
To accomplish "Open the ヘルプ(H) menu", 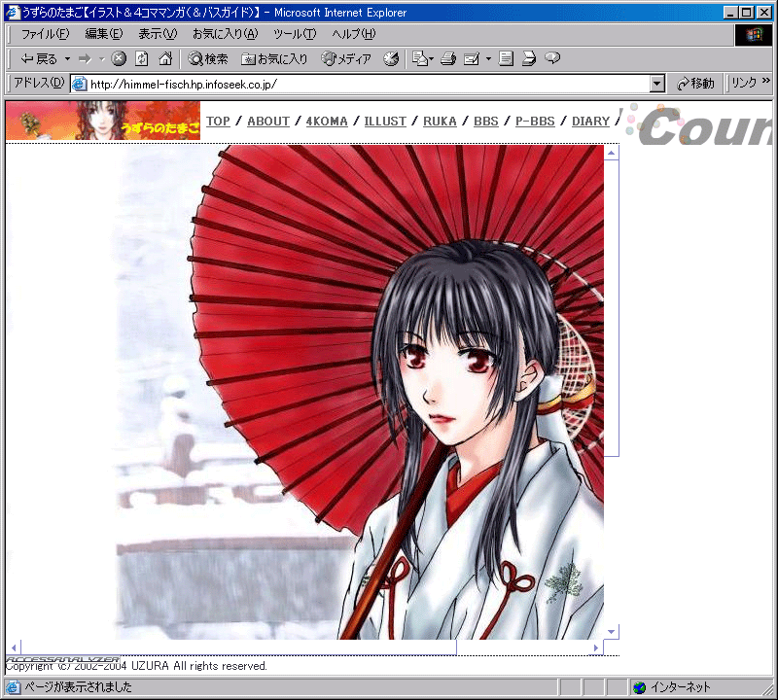I will (x=354, y=34).
